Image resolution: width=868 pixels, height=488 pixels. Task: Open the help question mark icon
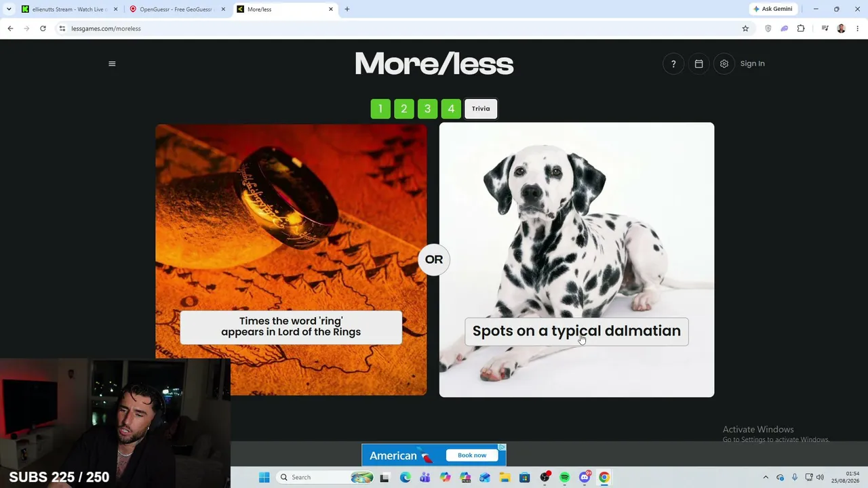(x=673, y=64)
